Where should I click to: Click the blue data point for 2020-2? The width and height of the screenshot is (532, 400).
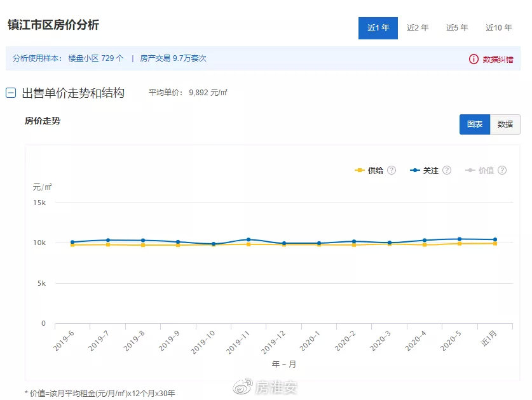[x=354, y=242]
